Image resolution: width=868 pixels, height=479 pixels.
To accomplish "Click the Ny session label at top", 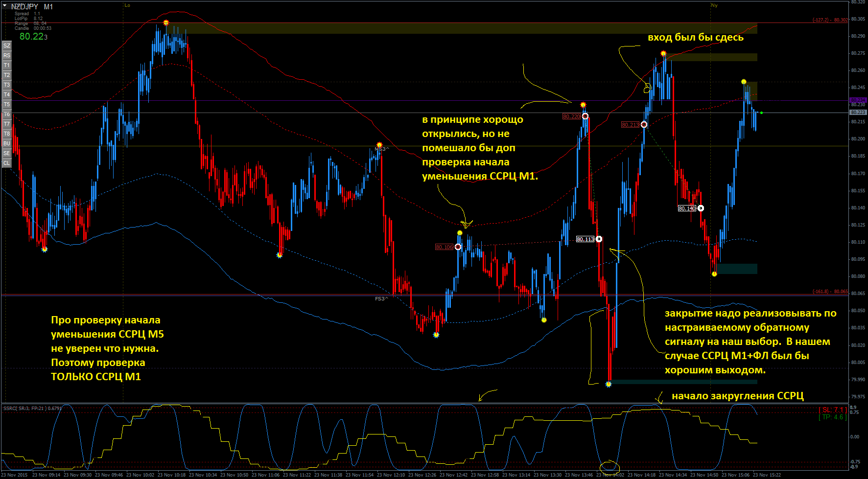I will [714, 5].
